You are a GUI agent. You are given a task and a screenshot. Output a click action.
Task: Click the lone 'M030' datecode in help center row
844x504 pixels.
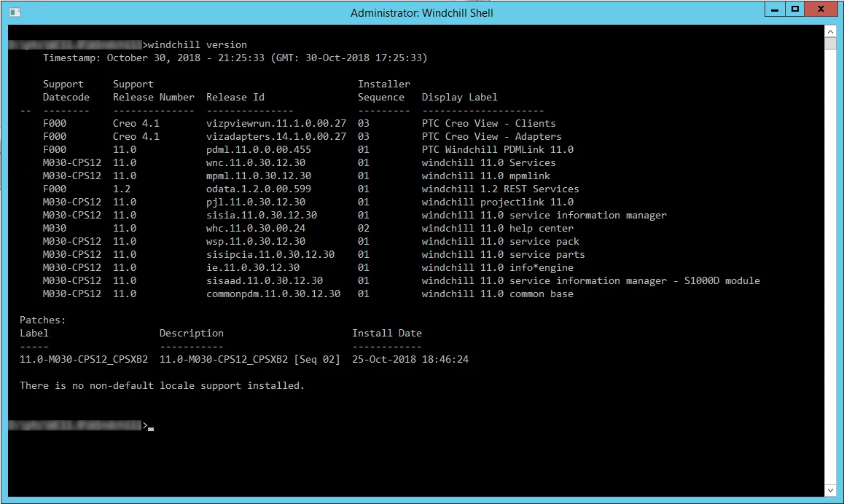[x=55, y=228]
